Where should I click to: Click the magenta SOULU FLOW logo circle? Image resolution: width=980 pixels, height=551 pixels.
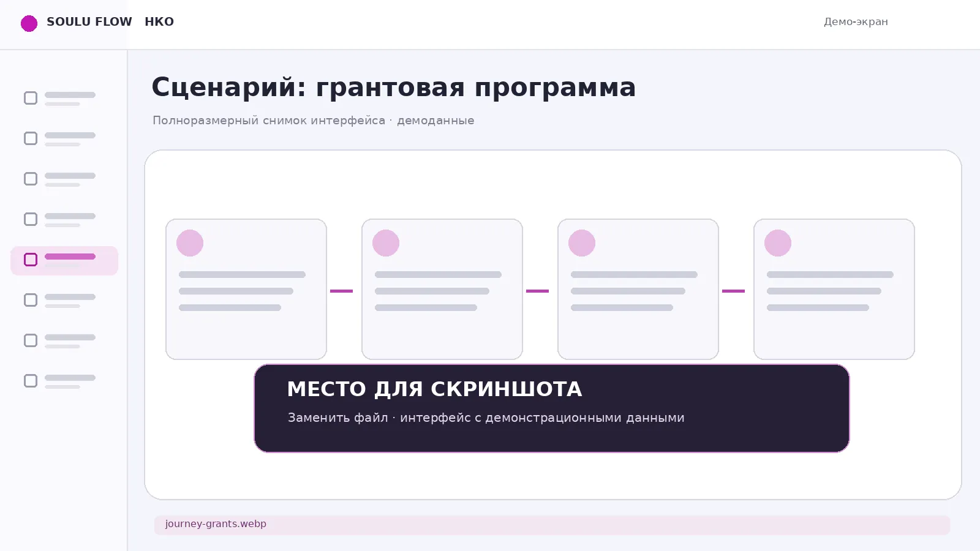pos(29,23)
